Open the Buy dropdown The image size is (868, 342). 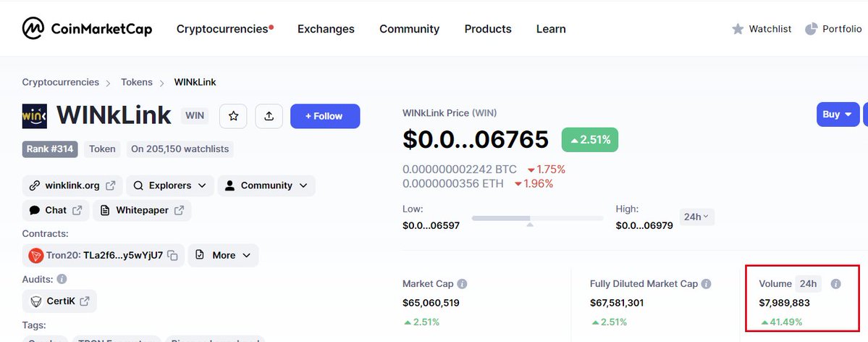pos(838,114)
